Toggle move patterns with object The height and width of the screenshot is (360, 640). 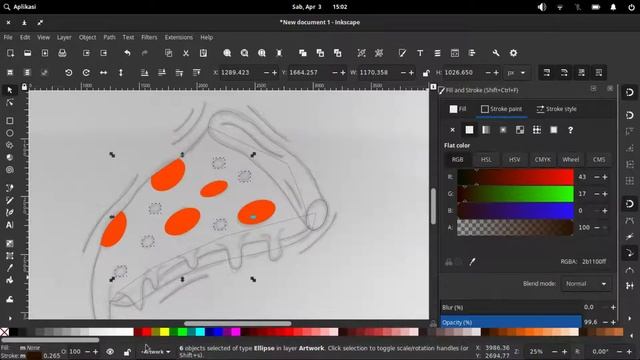pos(599,73)
